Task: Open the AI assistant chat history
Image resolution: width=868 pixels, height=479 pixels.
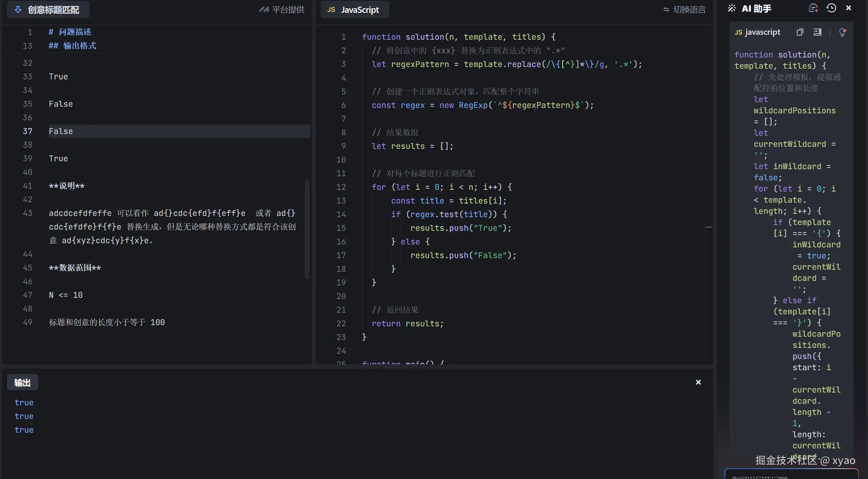Action: click(x=831, y=8)
